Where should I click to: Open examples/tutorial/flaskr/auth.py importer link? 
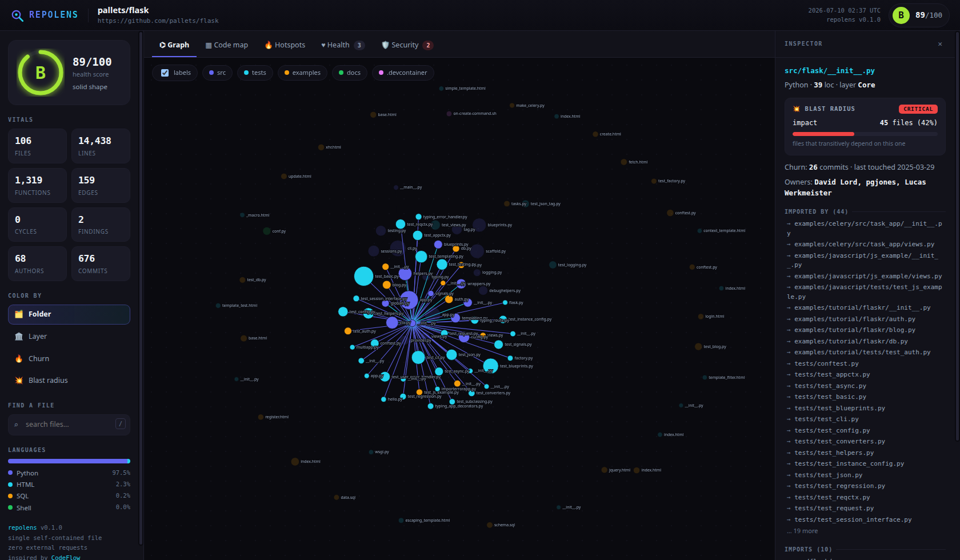pyautogui.click(x=855, y=319)
